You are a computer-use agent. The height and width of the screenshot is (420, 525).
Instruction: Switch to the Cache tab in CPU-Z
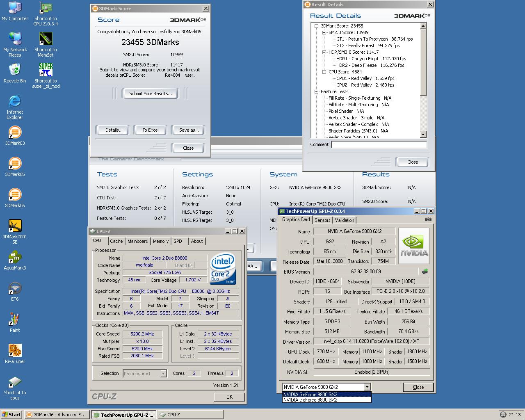point(116,241)
